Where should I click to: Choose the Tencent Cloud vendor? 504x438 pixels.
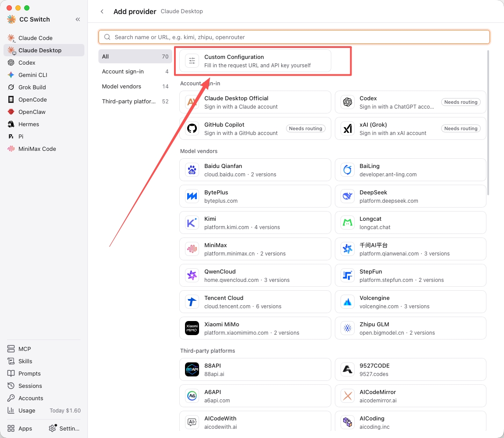(255, 302)
